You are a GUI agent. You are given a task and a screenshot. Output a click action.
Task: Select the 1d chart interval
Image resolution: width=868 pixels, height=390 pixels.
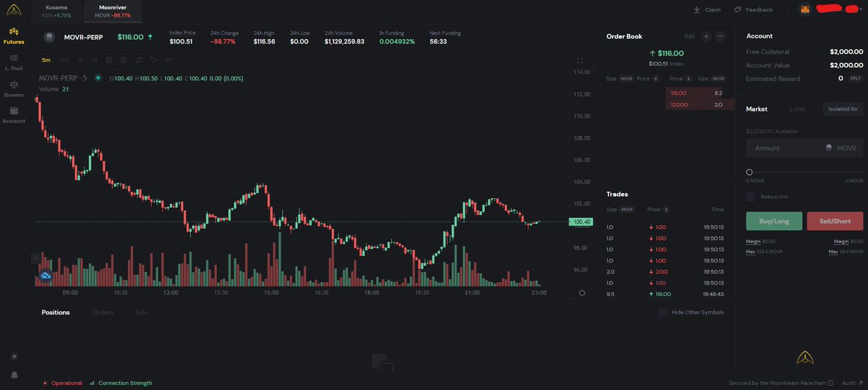[94, 60]
